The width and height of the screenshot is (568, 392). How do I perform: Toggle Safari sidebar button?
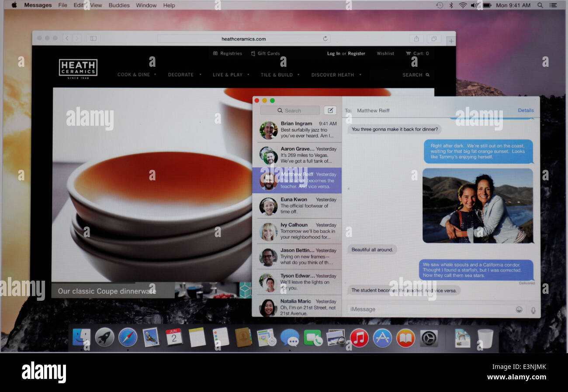(x=93, y=38)
